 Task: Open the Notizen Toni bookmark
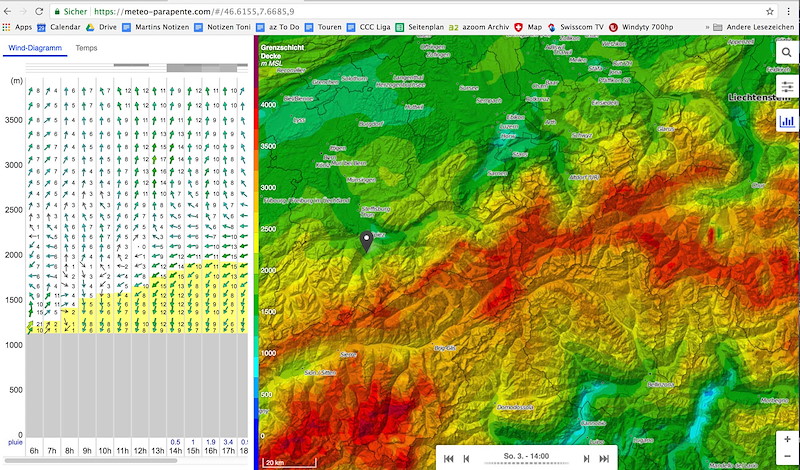pos(222,27)
